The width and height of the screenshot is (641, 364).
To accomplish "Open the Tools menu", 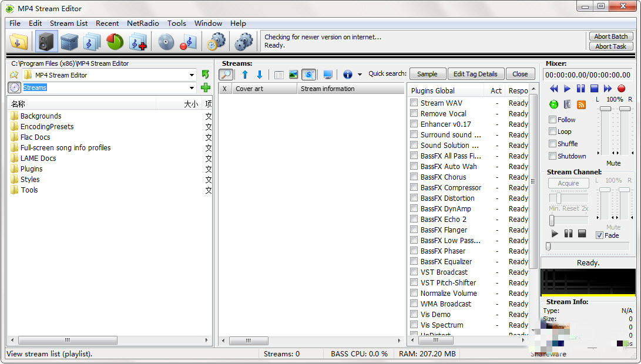I will coord(177,23).
